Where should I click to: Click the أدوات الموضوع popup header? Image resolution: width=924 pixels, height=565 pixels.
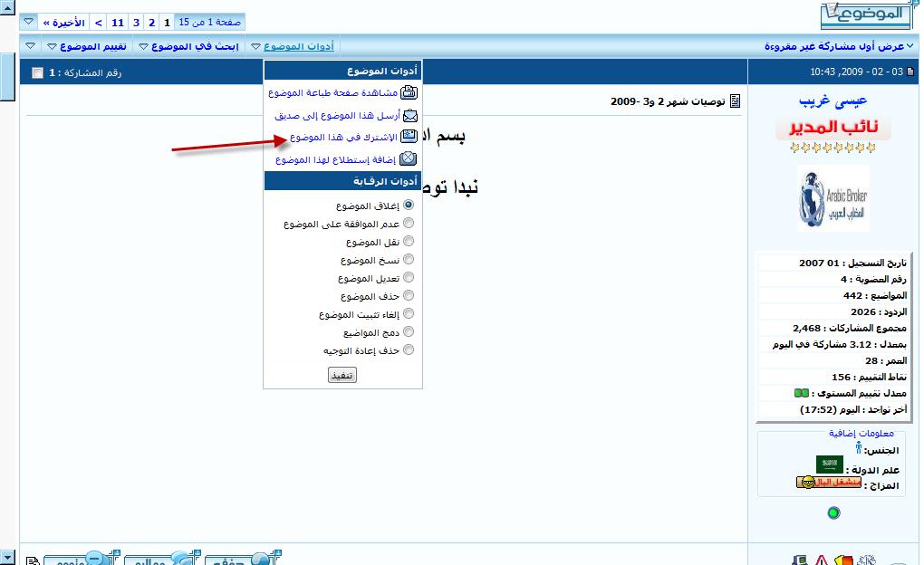[x=343, y=71]
